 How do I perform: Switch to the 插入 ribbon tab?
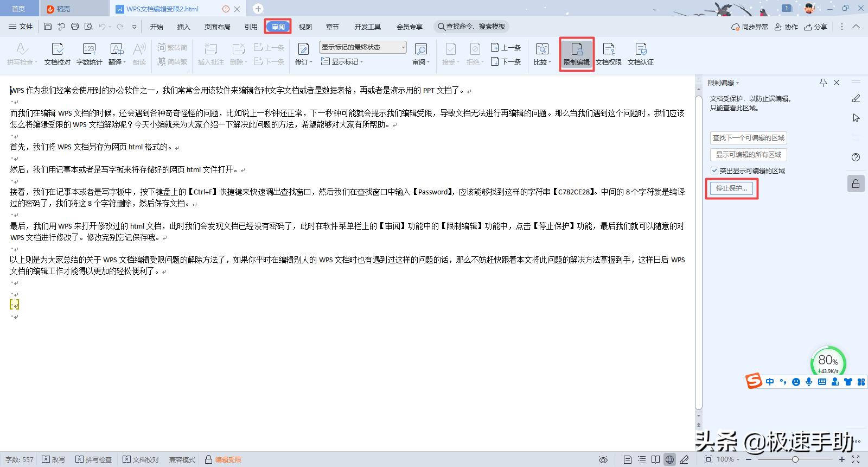point(184,27)
